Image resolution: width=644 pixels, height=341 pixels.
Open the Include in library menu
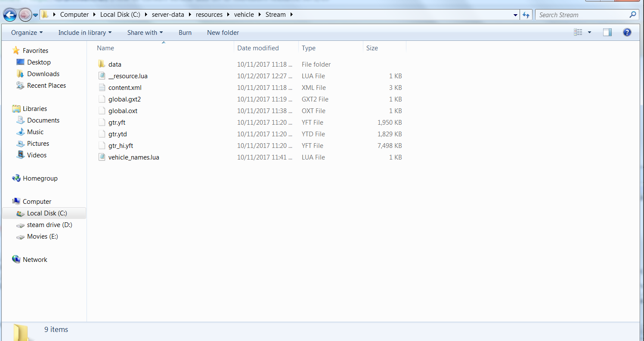[x=85, y=33]
